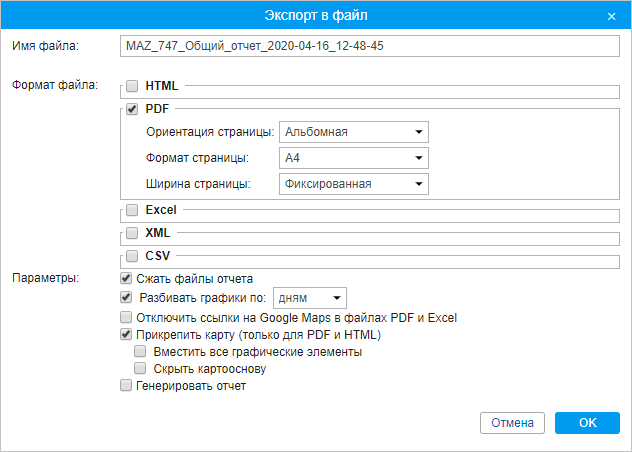
Task: Enable the HTML file format checkbox
Action: (x=132, y=87)
